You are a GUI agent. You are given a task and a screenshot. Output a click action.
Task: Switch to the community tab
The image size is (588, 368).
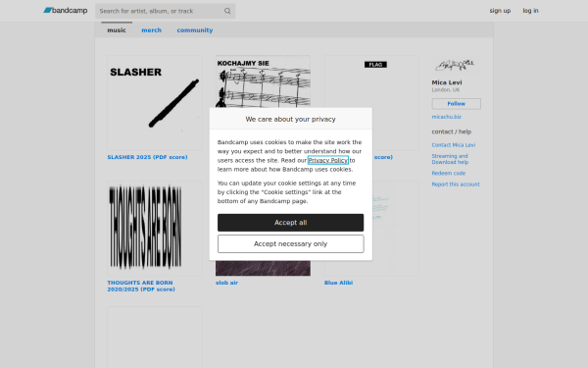click(195, 30)
